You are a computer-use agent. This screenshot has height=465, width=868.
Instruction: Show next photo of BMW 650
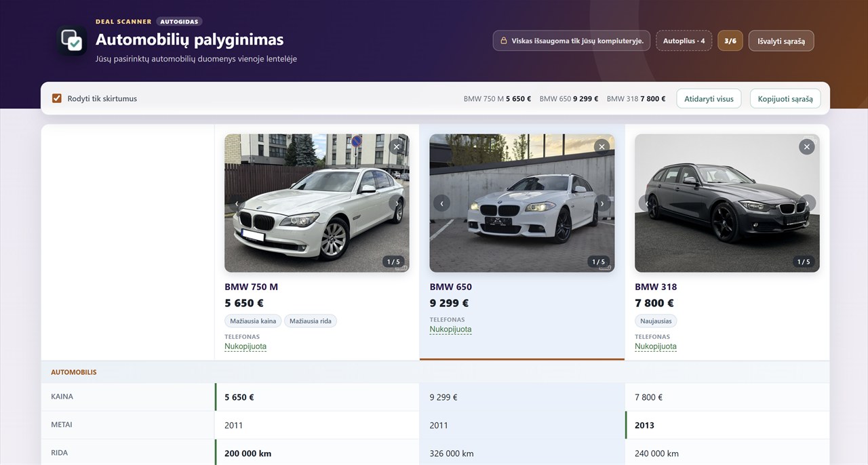(602, 203)
